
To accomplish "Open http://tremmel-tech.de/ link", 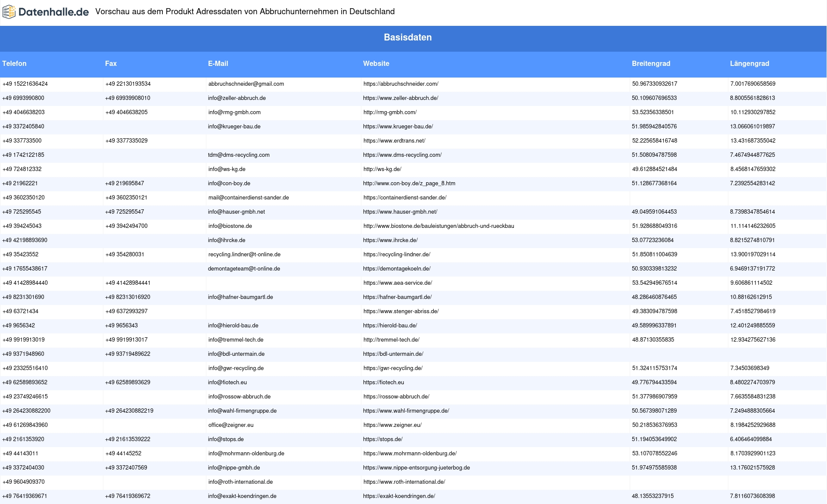I will tap(391, 340).
